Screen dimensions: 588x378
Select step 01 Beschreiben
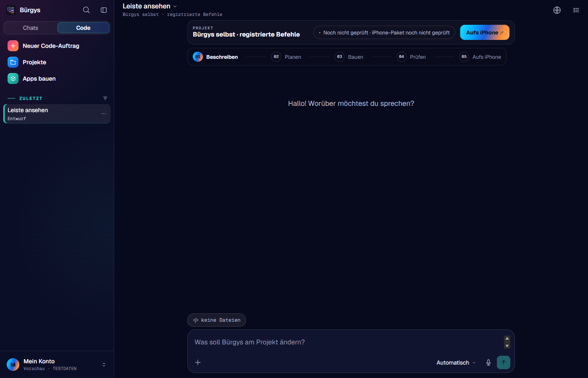point(215,57)
